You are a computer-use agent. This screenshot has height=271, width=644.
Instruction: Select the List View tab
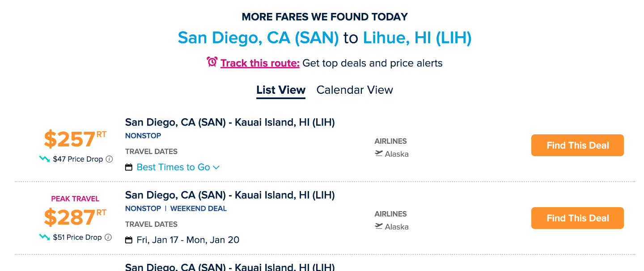coord(281,90)
